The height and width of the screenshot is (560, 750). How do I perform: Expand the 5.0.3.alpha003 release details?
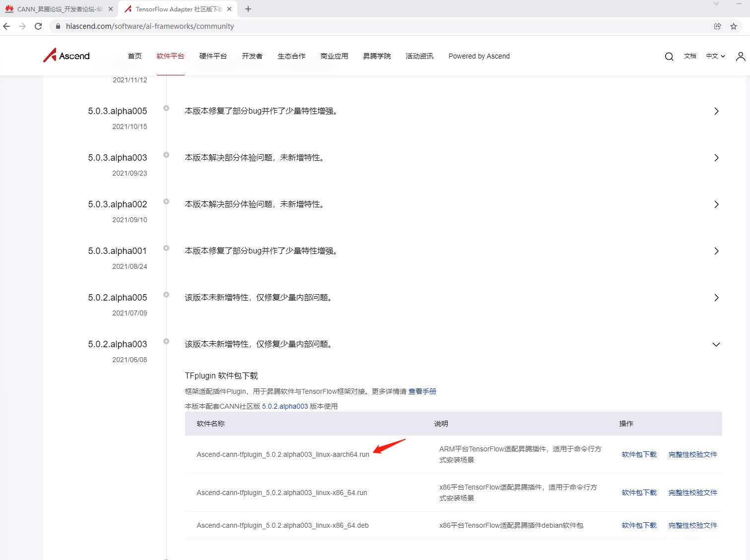[x=716, y=158]
